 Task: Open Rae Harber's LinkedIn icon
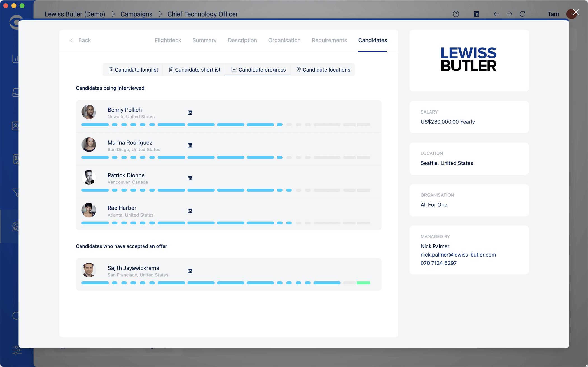pos(190,211)
